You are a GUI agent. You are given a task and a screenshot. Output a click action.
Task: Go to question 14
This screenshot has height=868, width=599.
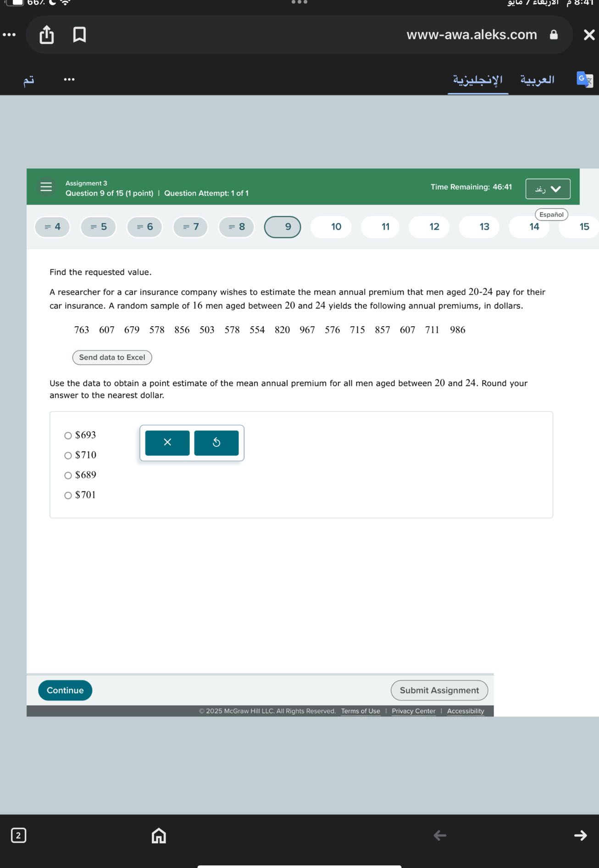point(529,227)
